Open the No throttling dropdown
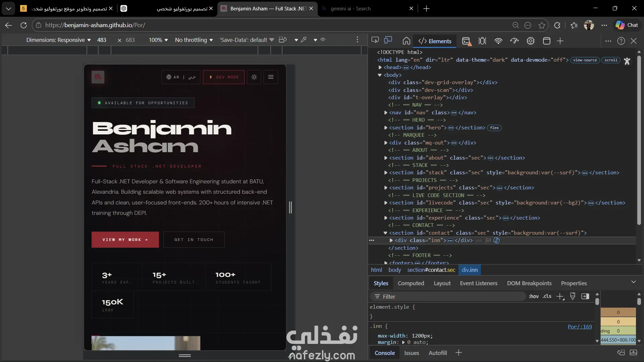This screenshot has height=362, width=644. 194,40
